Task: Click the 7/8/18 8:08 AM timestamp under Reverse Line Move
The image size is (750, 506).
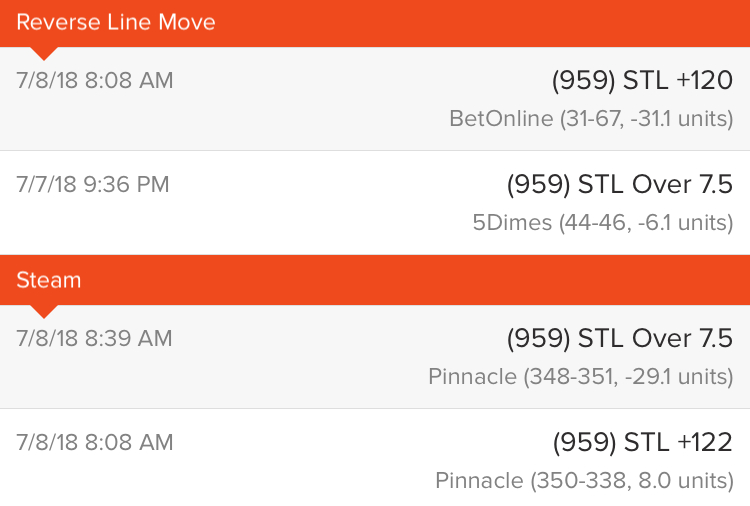Action: (95, 80)
